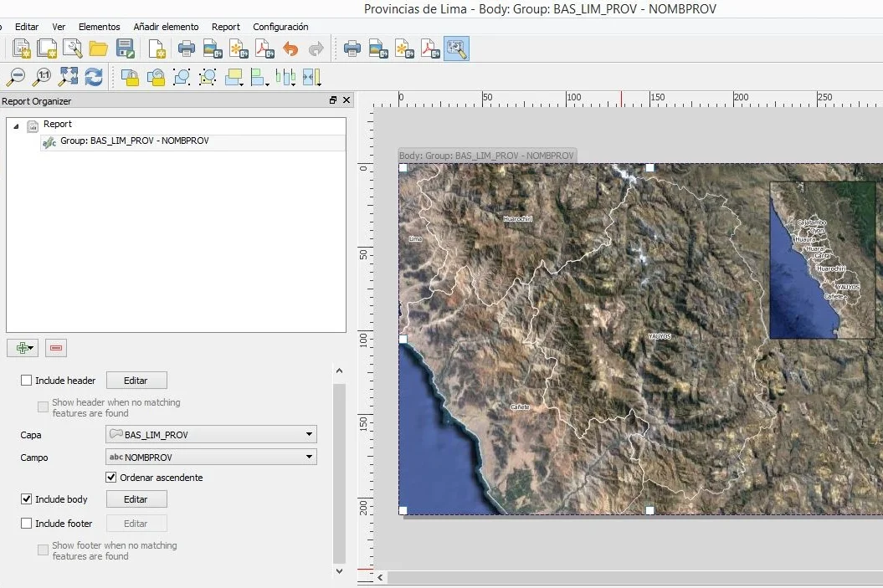Uncheck Ordenar ascendente
883x588 pixels.
[111, 477]
